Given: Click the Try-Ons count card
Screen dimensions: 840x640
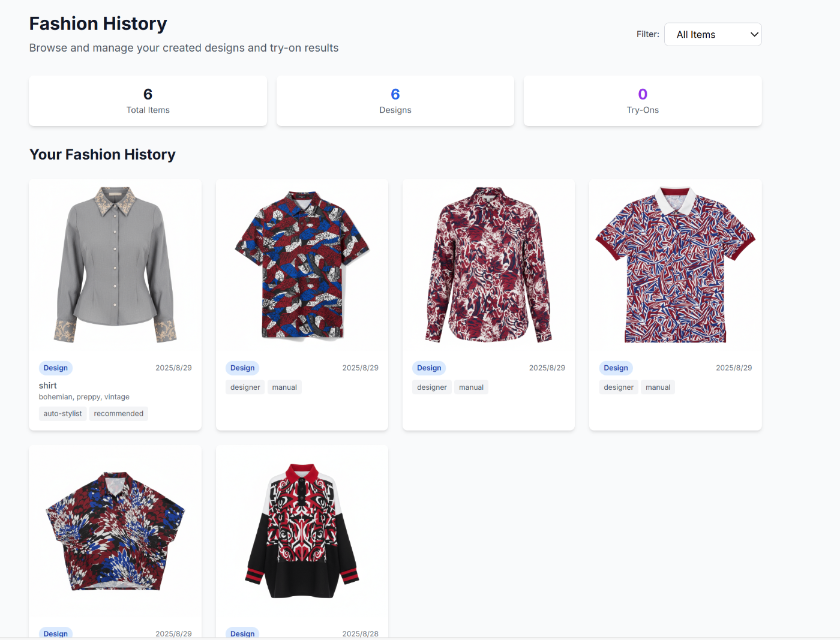Looking at the screenshot, I should click(x=643, y=101).
